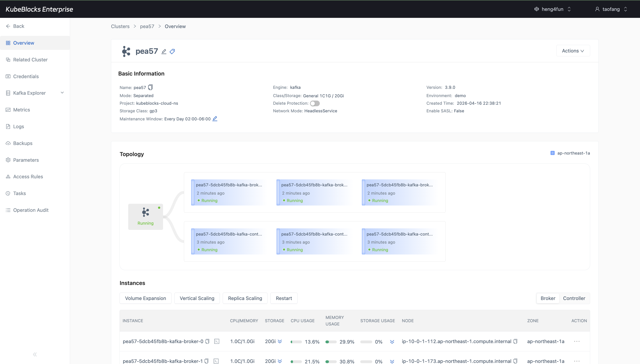The image size is (640, 364).
Task: Open the Actions dropdown
Action: pyautogui.click(x=573, y=51)
